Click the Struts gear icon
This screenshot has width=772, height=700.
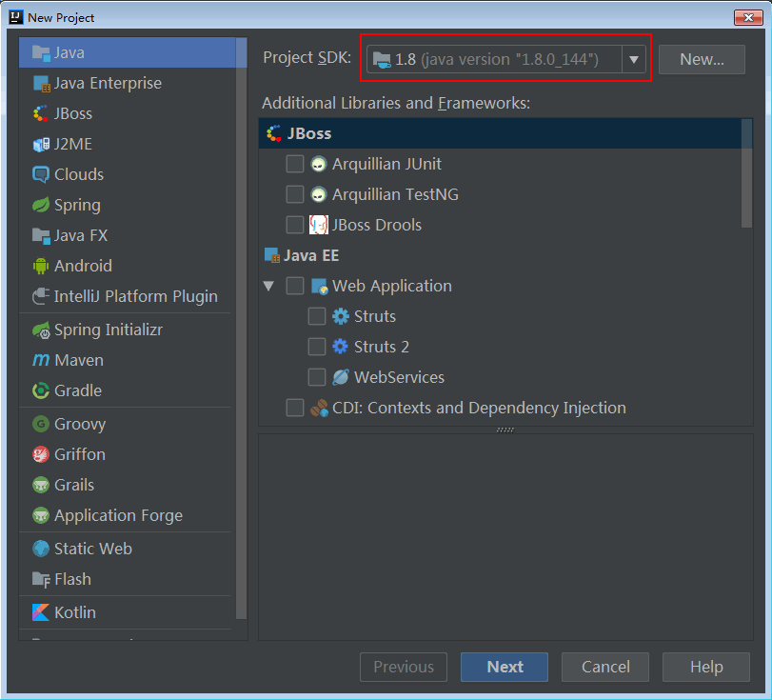[340, 317]
